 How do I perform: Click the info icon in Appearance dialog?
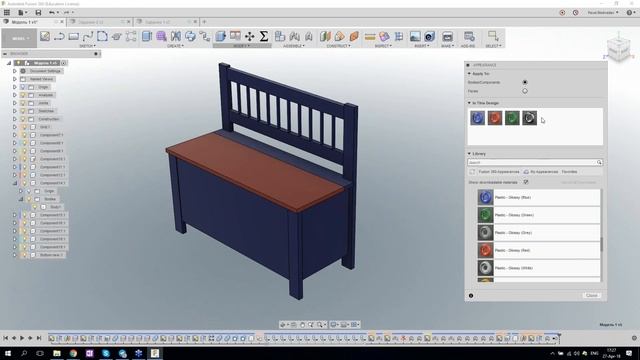[x=471, y=296]
